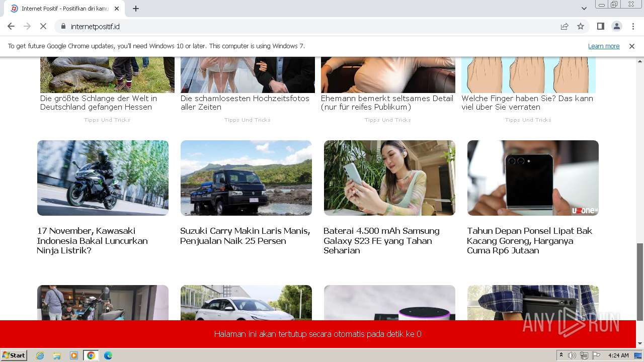Click the forward navigation arrow
Viewport: 644px width, 362px height.
tap(27, 26)
